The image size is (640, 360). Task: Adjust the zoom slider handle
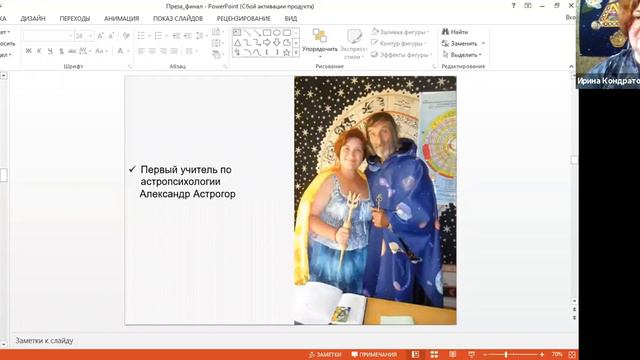tap(506, 355)
